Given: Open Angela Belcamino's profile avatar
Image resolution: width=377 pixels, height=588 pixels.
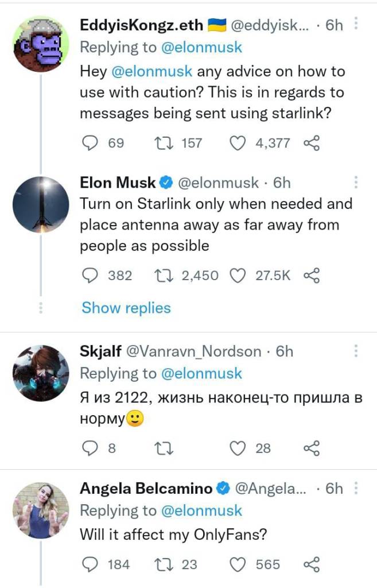Looking at the screenshot, I should click(x=41, y=509).
